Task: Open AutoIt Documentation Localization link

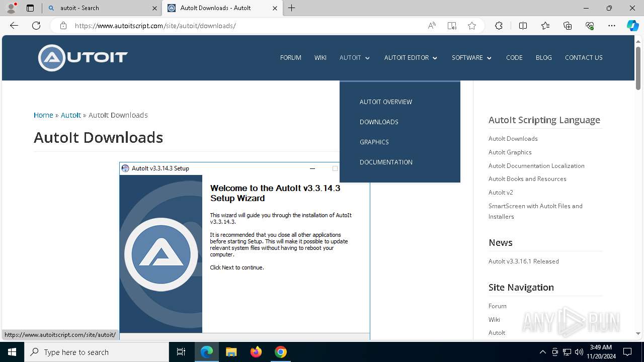Action: click(x=536, y=165)
